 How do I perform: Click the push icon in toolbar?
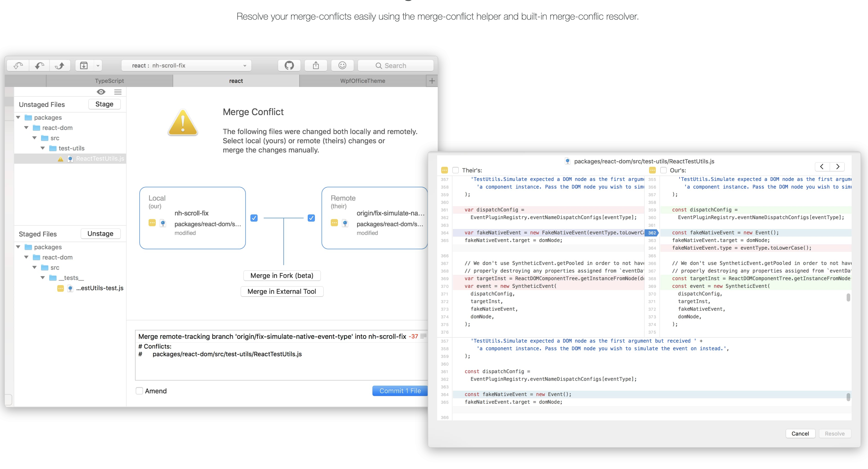[x=60, y=65]
